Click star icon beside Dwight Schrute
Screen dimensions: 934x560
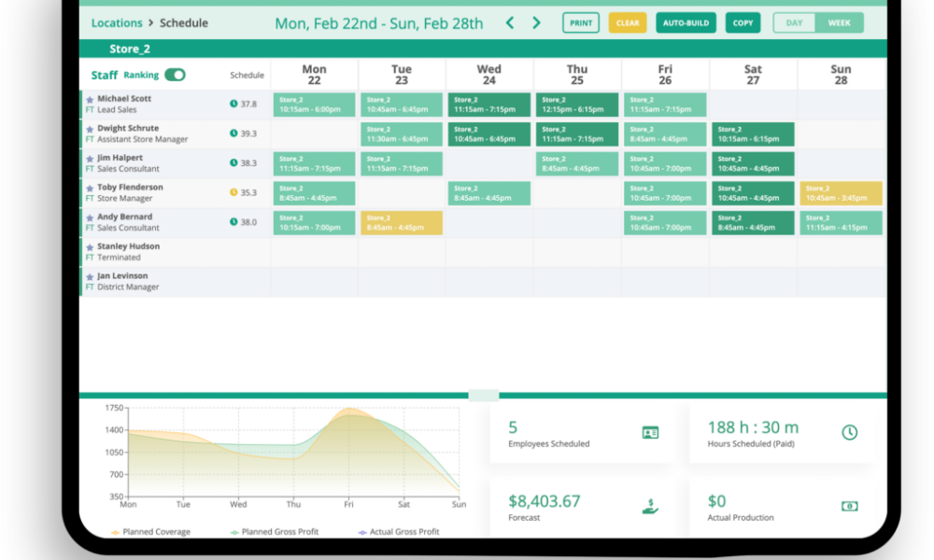pyautogui.click(x=90, y=129)
